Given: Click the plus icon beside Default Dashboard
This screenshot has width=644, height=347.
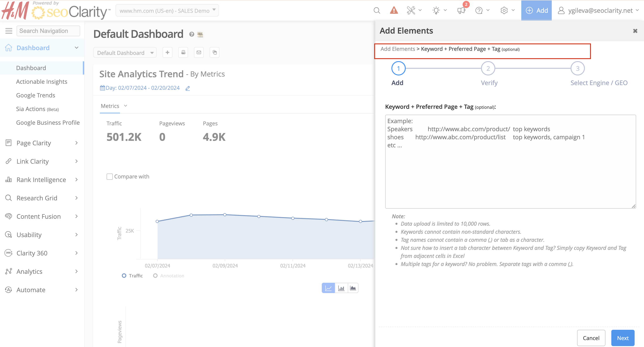Looking at the screenshot, I should 167,53.
